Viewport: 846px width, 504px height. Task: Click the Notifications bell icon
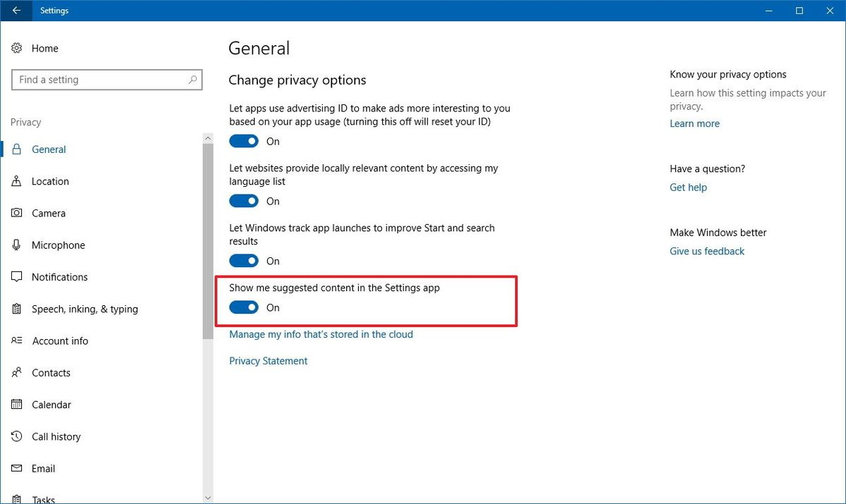17,276
